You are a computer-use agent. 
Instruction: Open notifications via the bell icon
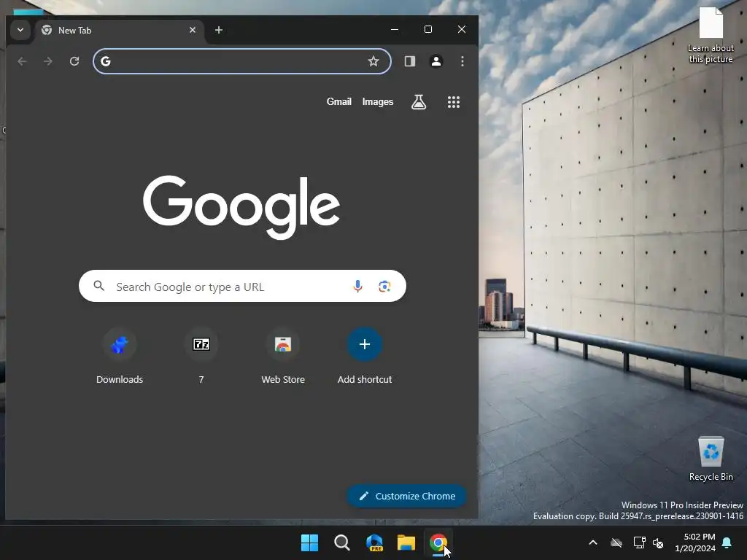coord(727,542)
